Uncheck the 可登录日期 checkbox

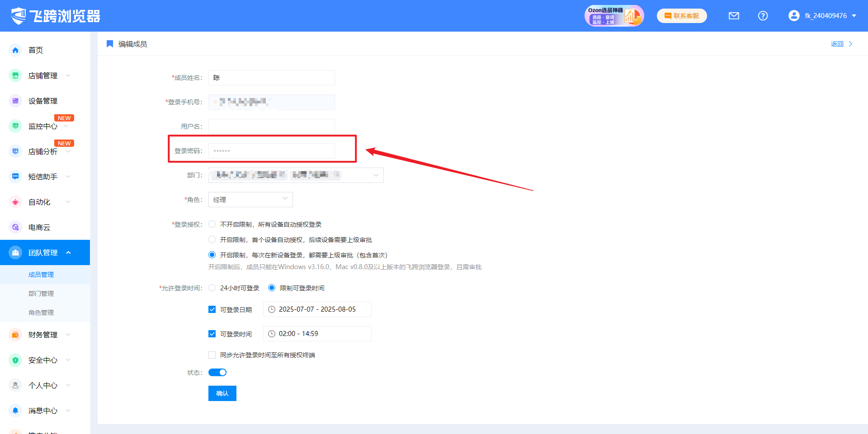point(212,309)
